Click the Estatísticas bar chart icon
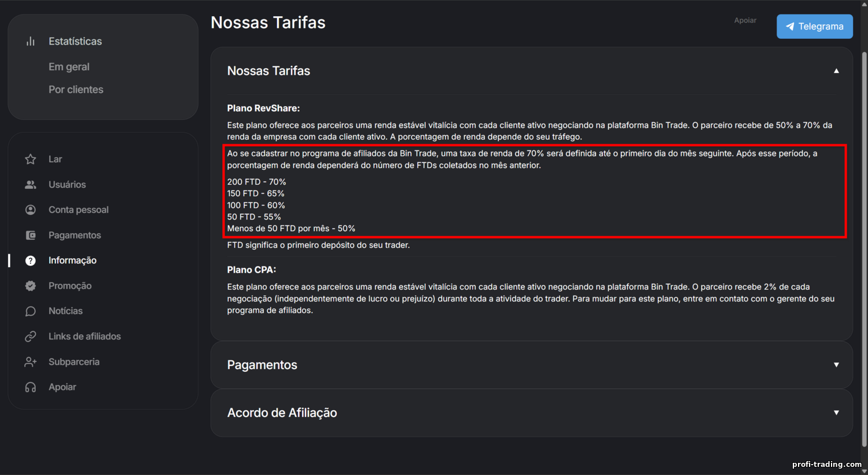 click(31, 41)
